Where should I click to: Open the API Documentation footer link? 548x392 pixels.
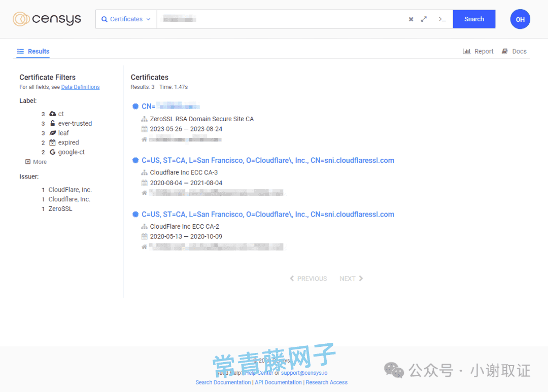pos(278,382)
